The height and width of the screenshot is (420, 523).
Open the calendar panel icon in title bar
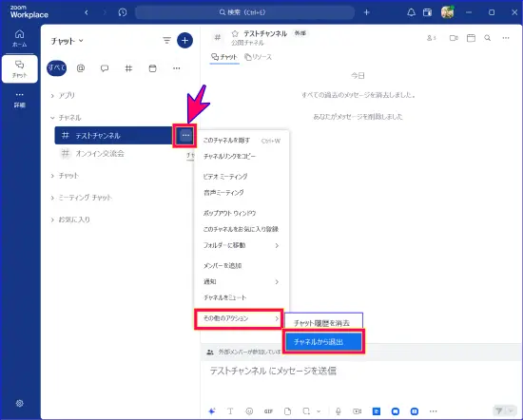coord(427,12)
